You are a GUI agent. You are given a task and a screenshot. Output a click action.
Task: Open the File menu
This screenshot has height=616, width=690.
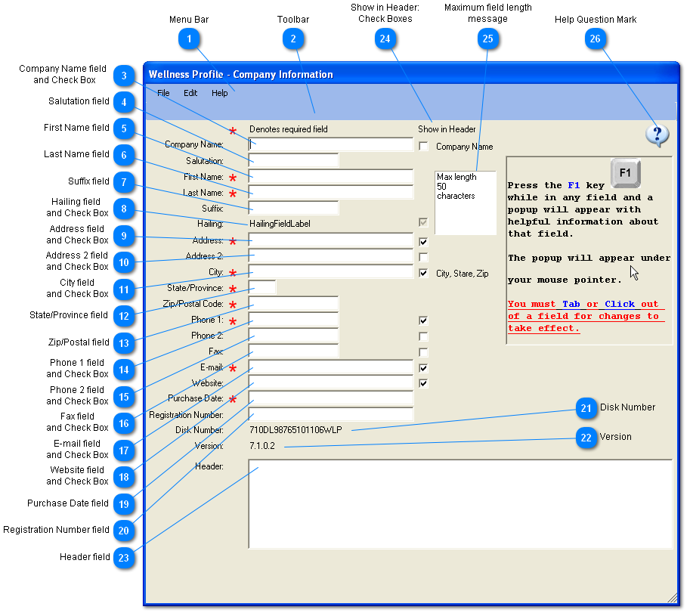click(163, 93)
